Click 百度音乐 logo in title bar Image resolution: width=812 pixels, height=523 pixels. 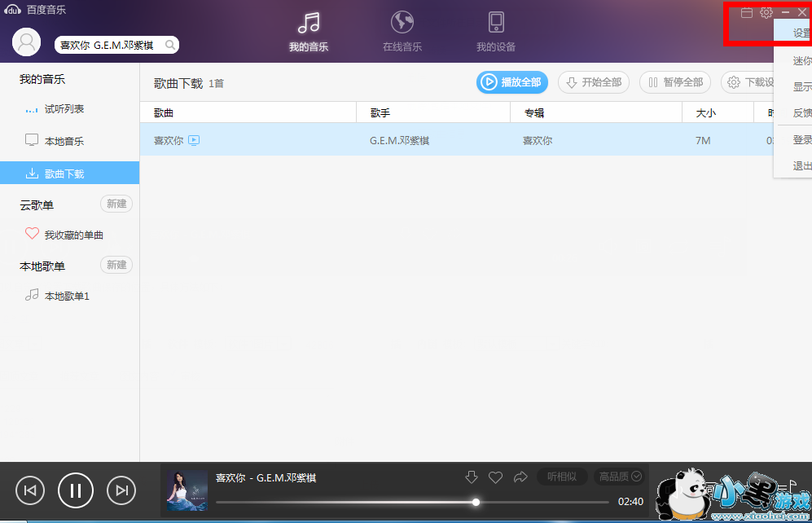point(35,10)
